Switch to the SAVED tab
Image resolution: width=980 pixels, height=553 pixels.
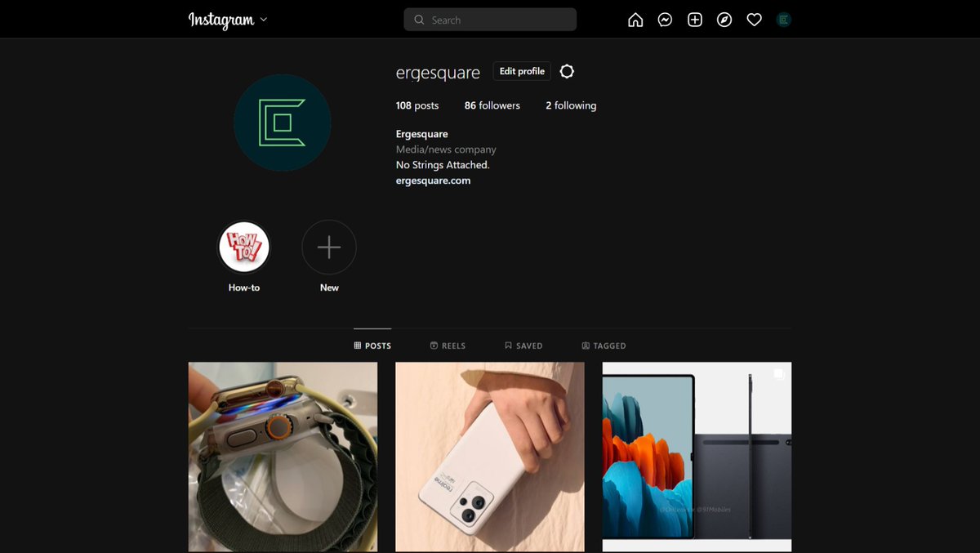coord(523,346)
